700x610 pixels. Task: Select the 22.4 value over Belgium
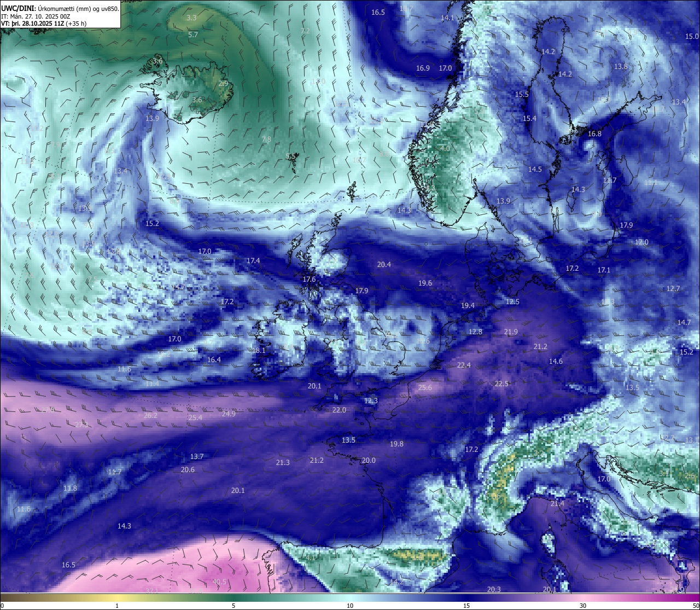click(464, 365)
